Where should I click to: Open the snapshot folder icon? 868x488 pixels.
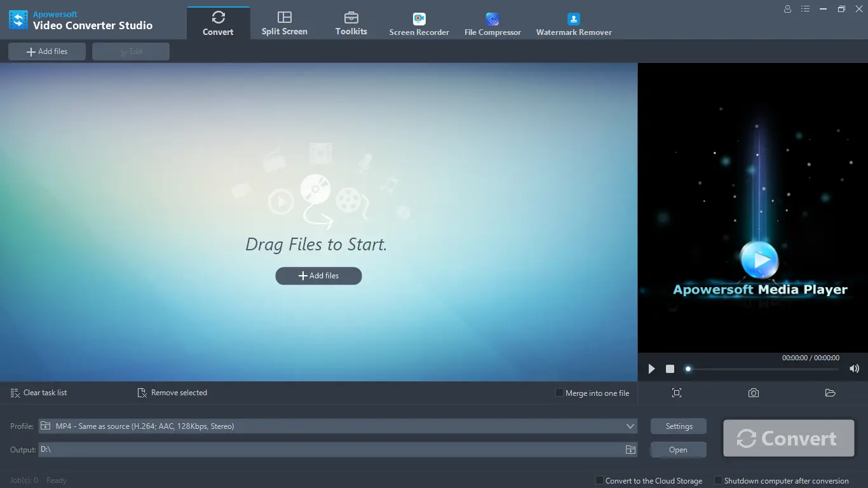830,393
